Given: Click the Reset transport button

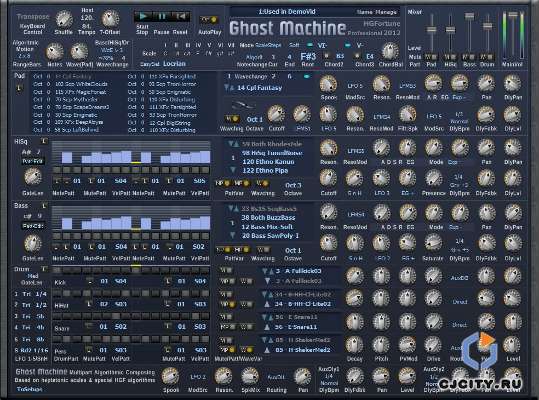Looking at the screenshot, I should click(x=181, y=16).
